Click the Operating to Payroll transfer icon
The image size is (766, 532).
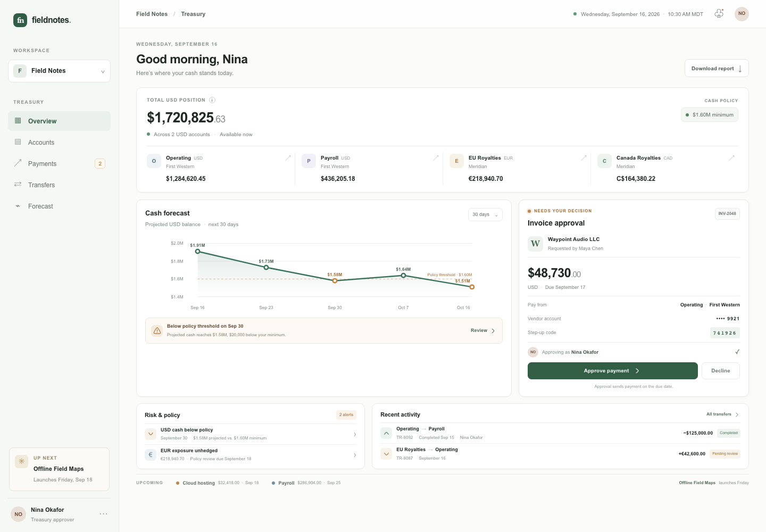[x=386, y=433]
